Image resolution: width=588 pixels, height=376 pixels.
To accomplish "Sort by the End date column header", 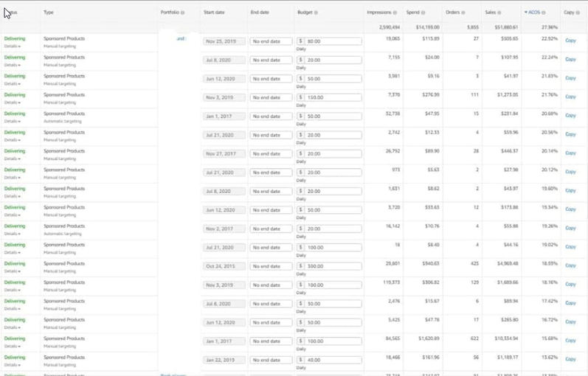I will click(260, 13).
